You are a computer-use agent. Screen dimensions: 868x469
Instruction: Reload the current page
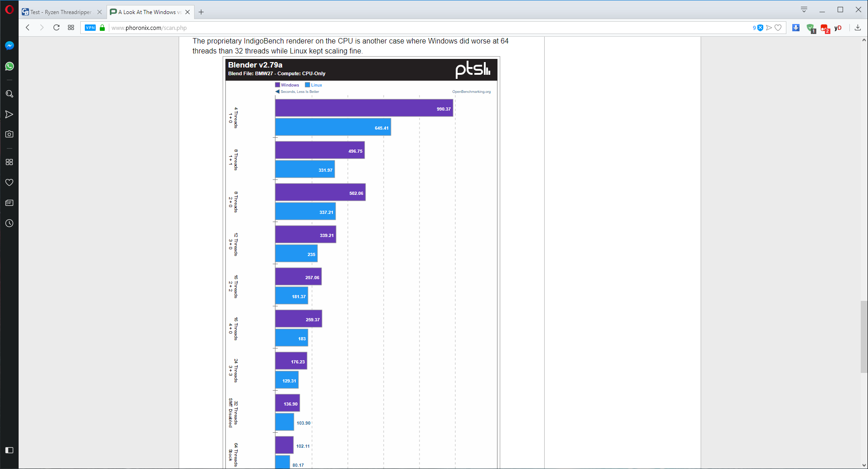coord(56,28)
